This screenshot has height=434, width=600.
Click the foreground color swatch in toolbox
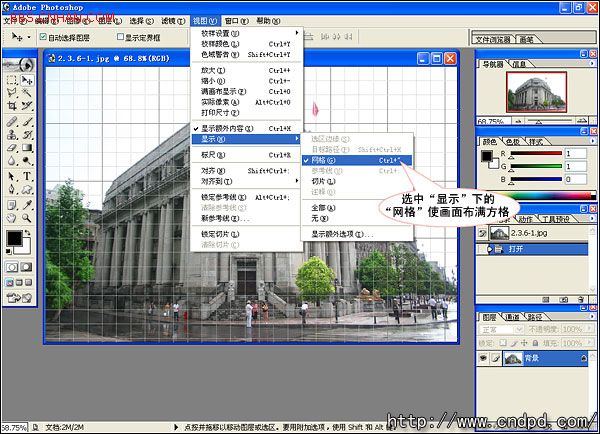(x=13, y=238)
